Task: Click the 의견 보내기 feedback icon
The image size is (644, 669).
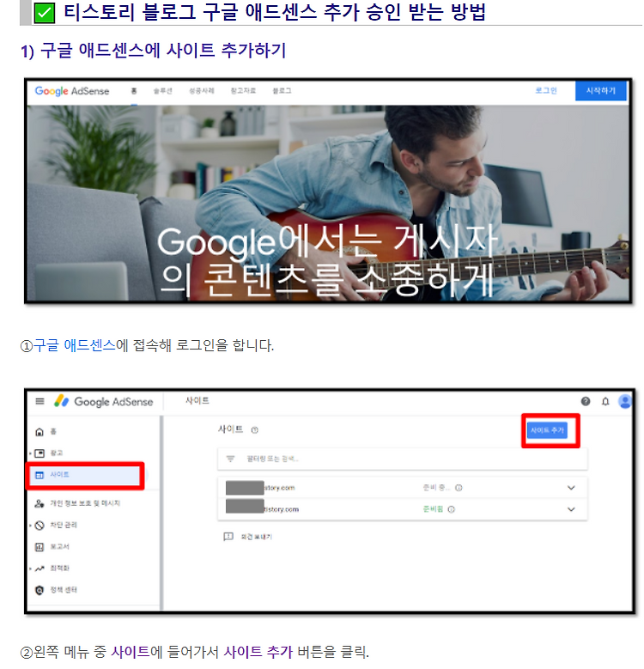Action: pyautogui.click(x=228, y=536)
